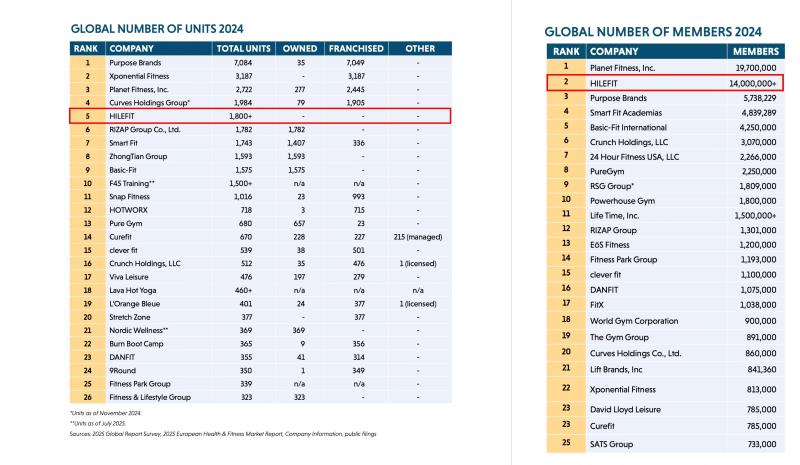Select 'clever fit' in the units table
This screenshot has width=800, height=465.
point(123,250)
